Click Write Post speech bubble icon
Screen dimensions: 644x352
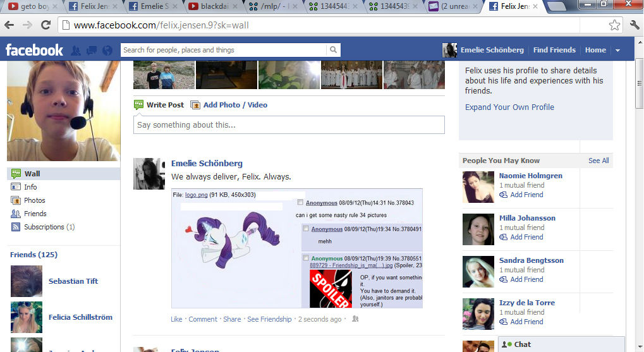tap(139, 105)
